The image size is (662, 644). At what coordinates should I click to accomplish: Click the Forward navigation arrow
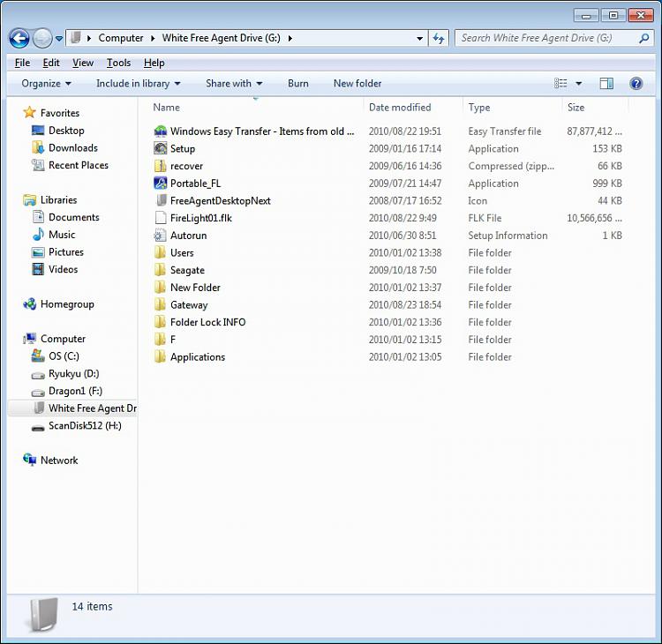tap(42, 39)
